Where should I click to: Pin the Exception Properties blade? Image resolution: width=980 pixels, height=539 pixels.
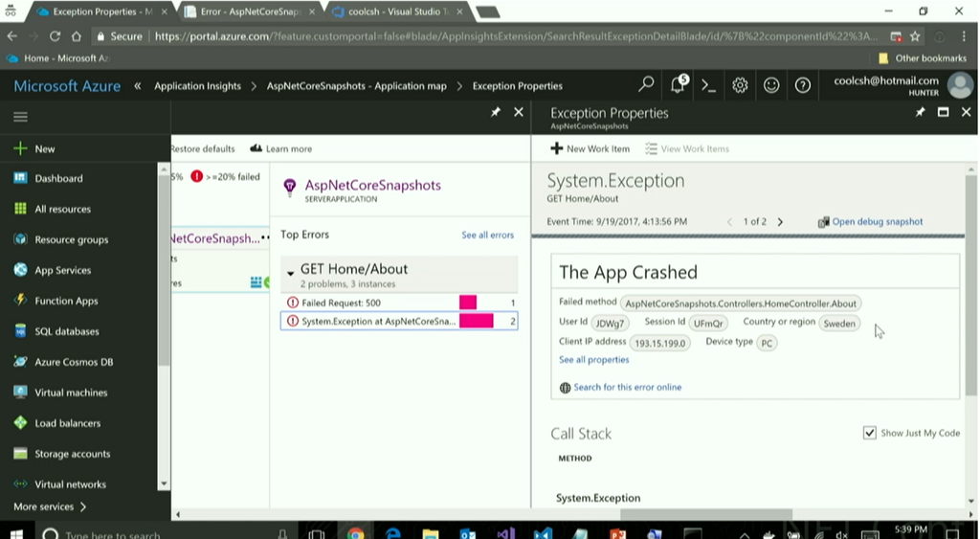click(920, 112)
